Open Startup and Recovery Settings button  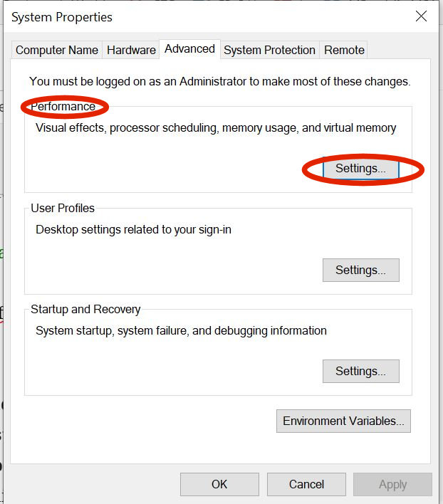[x=360, y=371]
